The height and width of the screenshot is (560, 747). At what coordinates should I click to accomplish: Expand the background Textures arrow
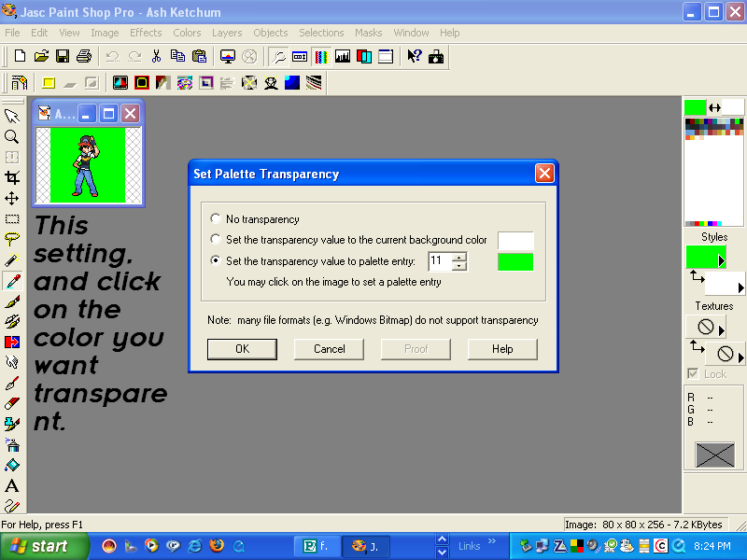(740, 357)
